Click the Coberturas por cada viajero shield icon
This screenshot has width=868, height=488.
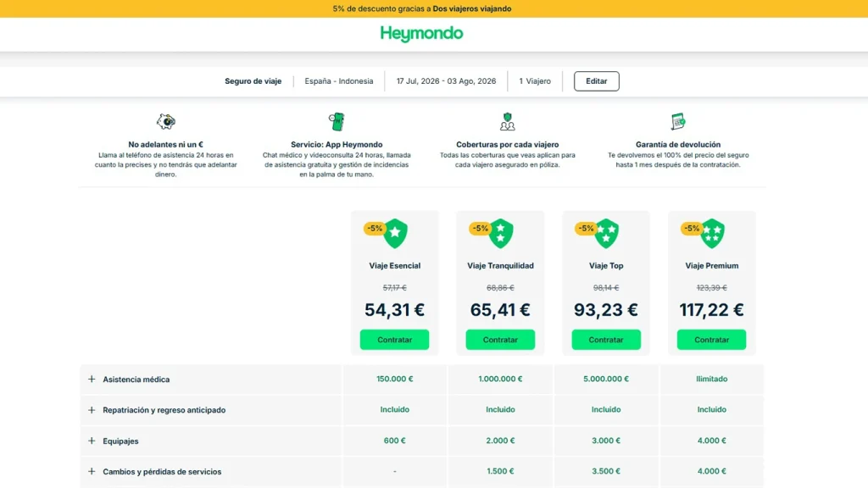click(507, 121)
